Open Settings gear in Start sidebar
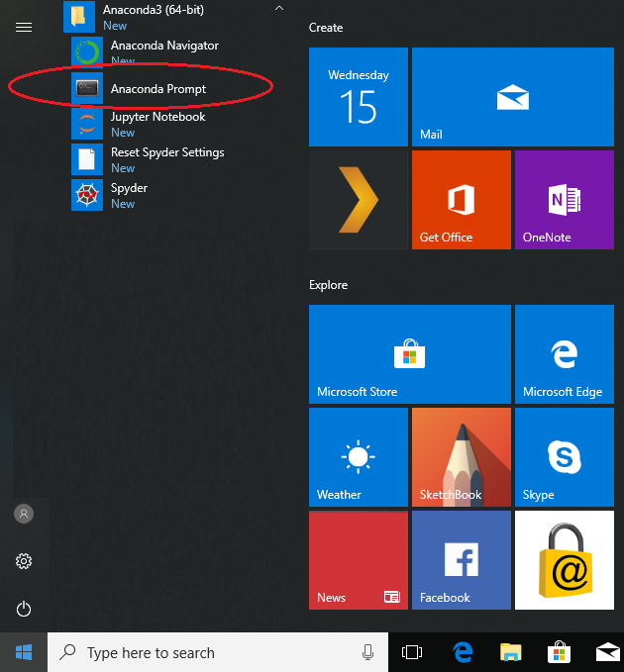This screenshot has width=624, height=672. click(x=25, y=561)
